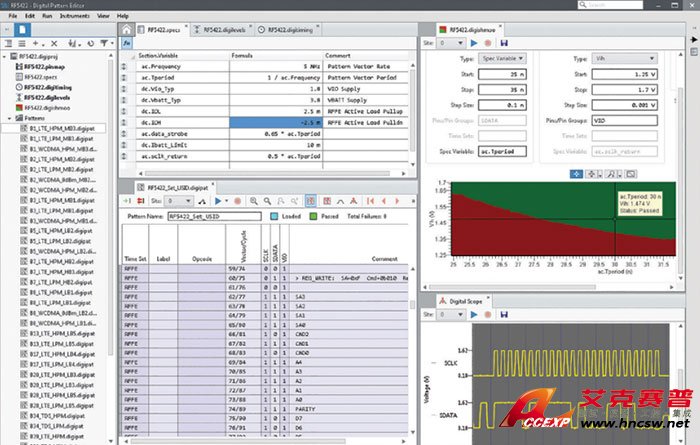Select the crosshair cursor tool on Shmoo plot
Screen dimensions: 700x445
(577, 173)
